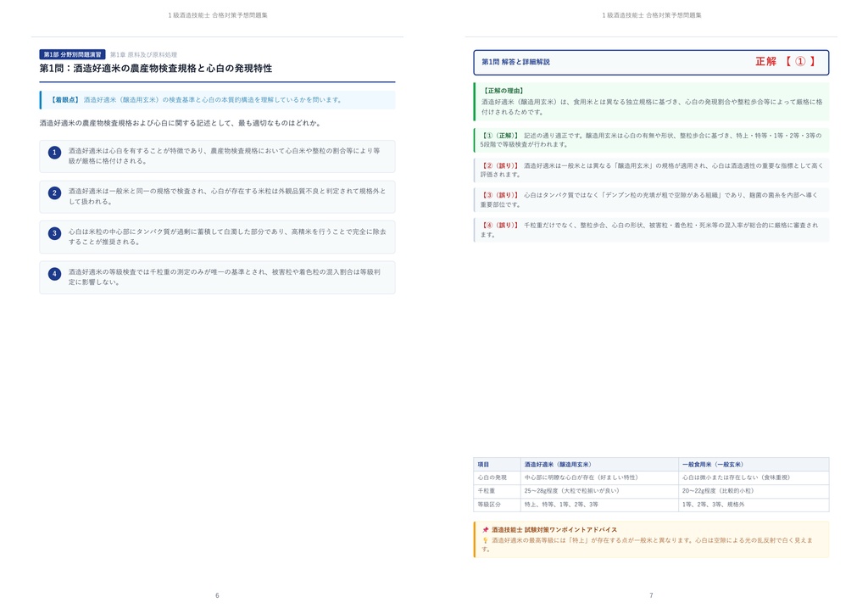Screen dimensions: 868x614
Task: Select answer option circle number 2
Action: [54, 193]
